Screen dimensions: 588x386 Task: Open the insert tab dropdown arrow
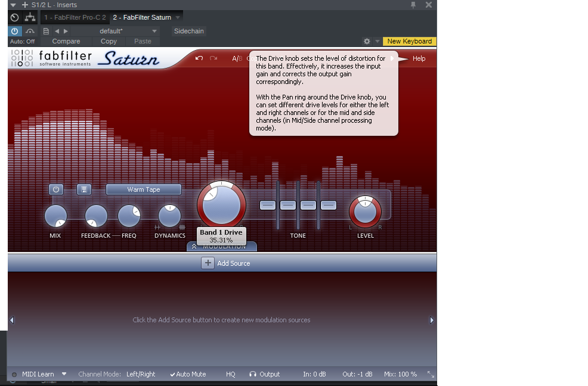(178, 17)
